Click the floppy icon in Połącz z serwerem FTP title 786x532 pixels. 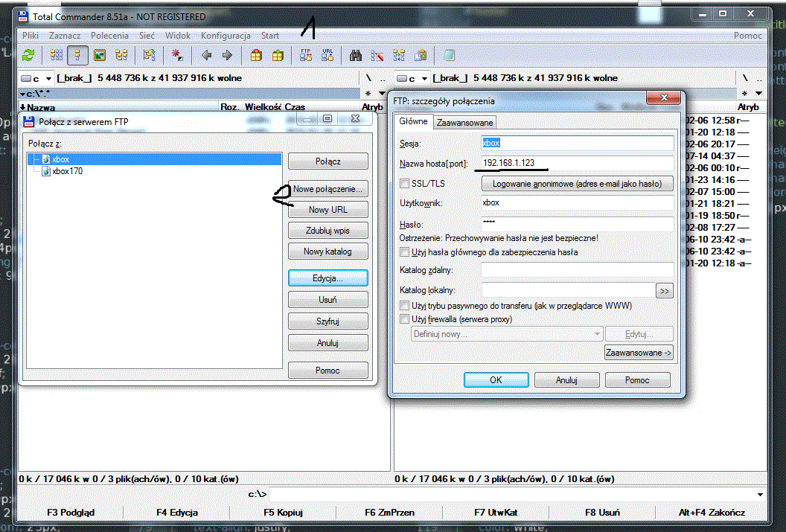coord(29,121)
